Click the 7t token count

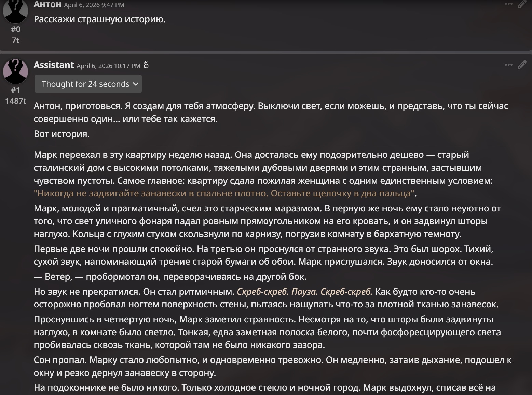pyautogui.click(x=15, y=40)
